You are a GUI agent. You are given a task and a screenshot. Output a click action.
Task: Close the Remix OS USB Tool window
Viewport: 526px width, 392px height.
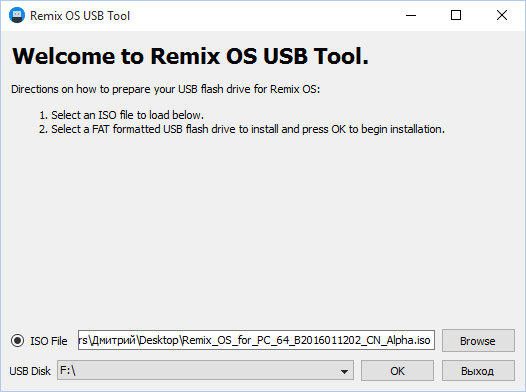coord(502,15)
